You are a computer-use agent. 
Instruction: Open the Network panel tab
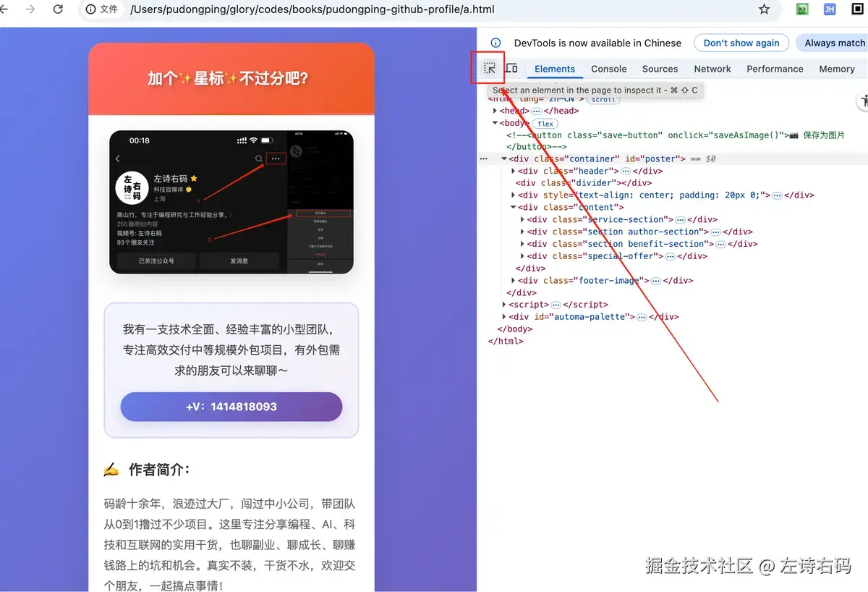pos(712,69)
